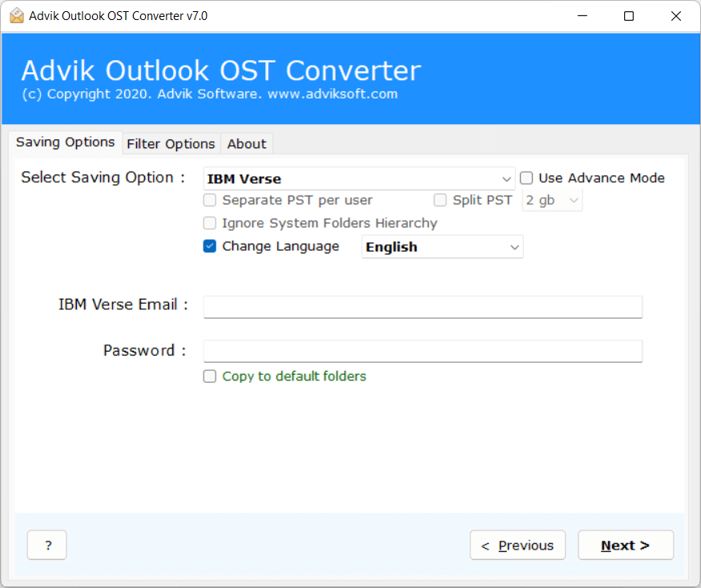Minimize the Advik OST Converter window
Viewport: 701px width, 588px height.
tap(582, 16)
